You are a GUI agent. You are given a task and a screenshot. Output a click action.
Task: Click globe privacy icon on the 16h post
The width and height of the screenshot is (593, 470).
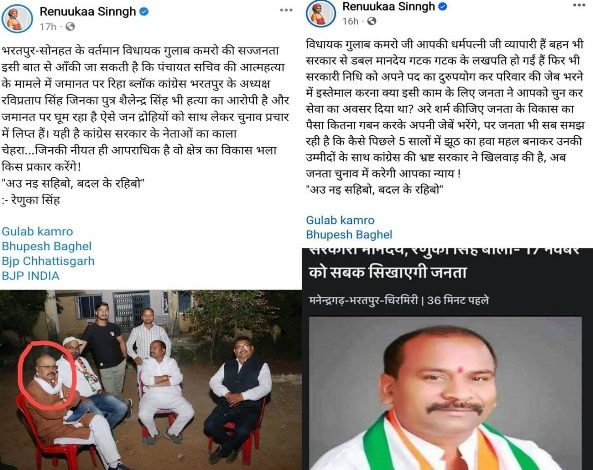[372, 21]
